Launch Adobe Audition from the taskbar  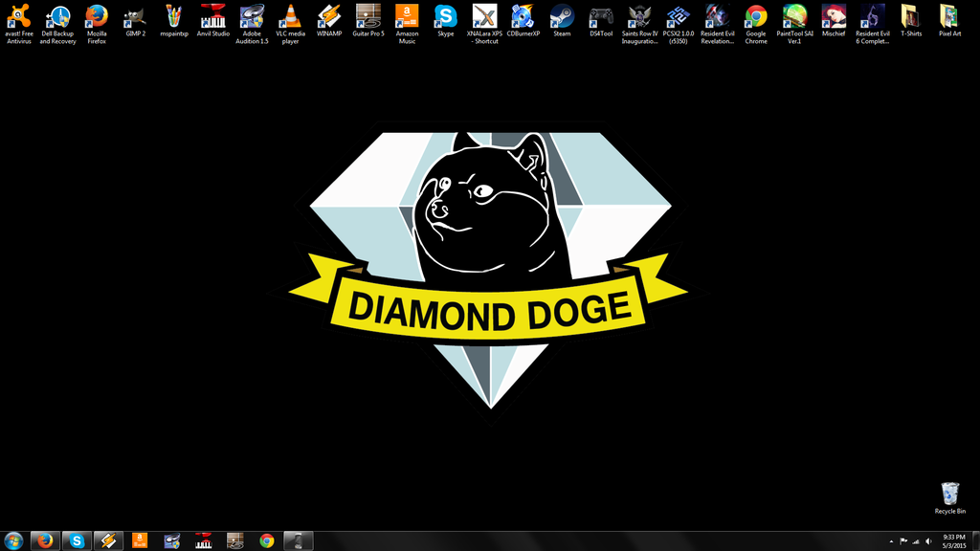[x=172, y=541]
